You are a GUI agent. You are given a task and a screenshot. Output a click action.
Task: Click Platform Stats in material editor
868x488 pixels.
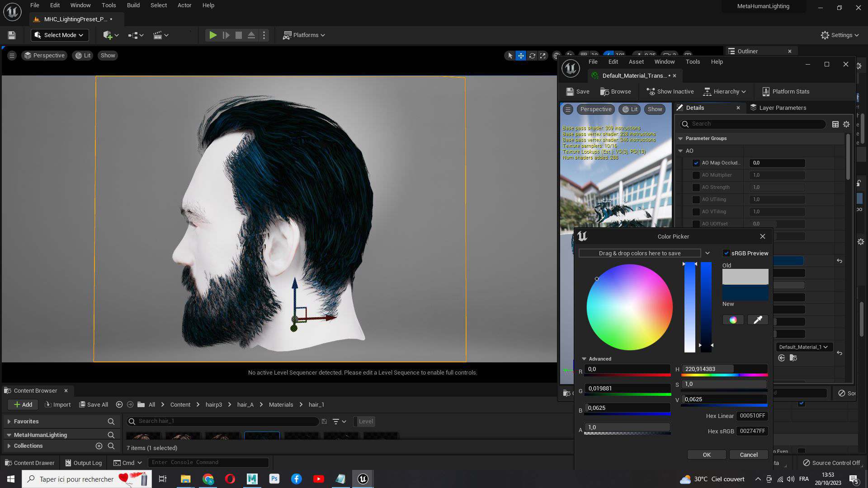786,92
